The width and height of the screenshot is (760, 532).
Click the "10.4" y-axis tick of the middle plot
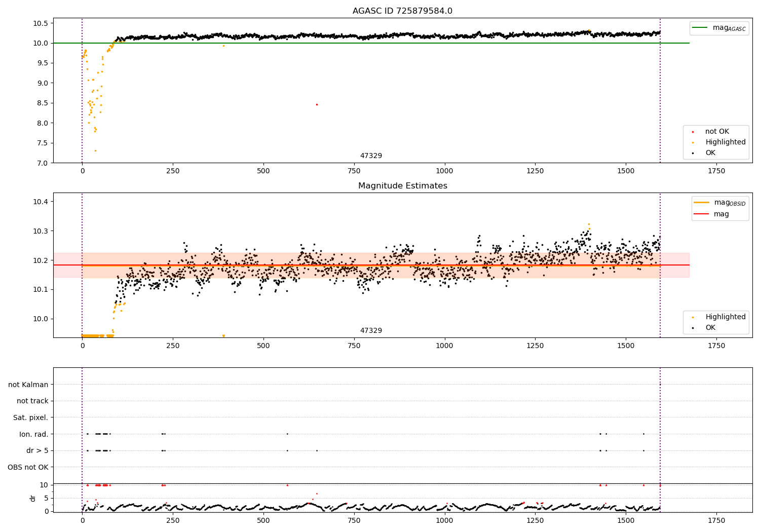click(x=41, y=202)
